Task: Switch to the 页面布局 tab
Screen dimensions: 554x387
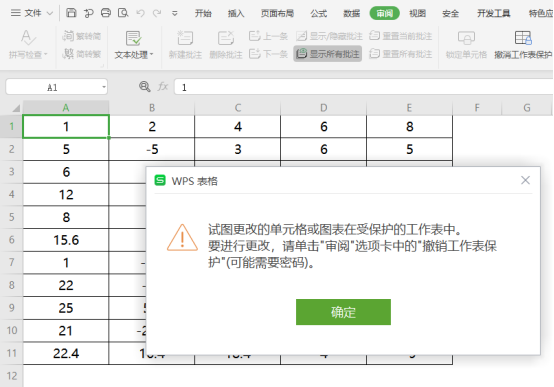Action: [277, 13]
